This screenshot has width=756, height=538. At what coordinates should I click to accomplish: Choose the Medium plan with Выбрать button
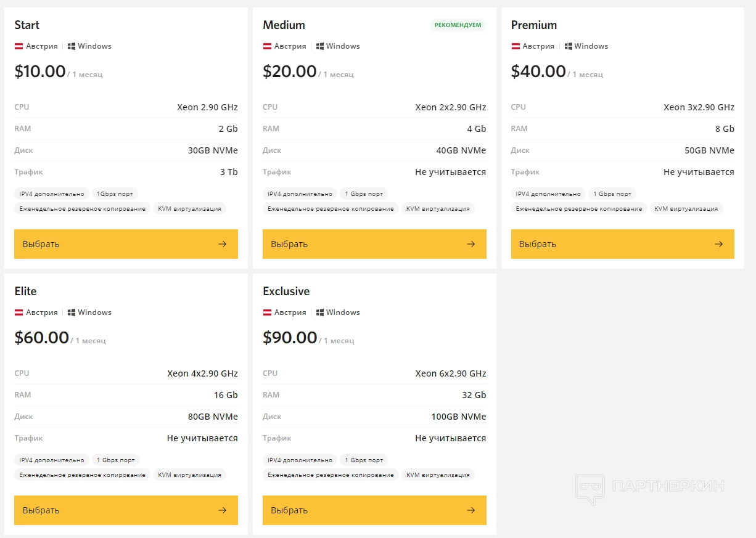click(x=374, y=244)
